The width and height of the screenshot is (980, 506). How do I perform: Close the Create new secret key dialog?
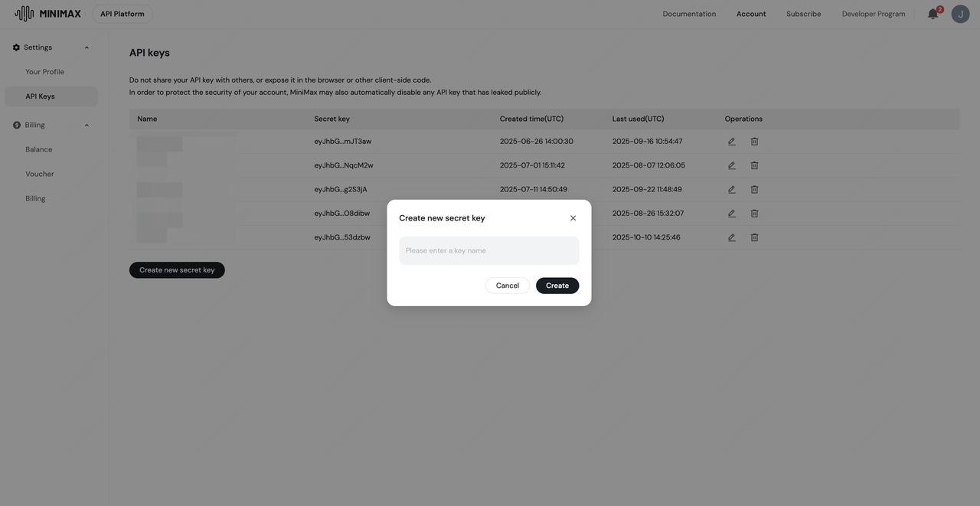click(573, 218)
